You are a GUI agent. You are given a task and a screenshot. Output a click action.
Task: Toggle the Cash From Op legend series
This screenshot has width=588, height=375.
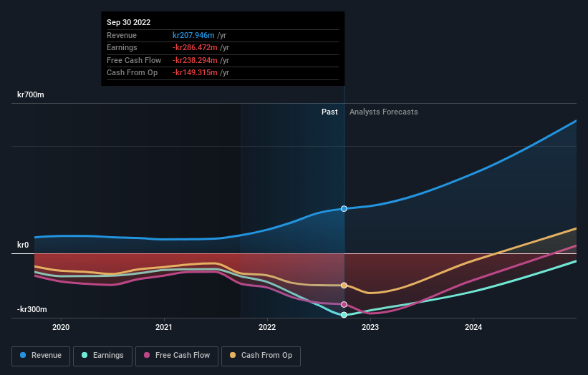[x=261, y=356]
